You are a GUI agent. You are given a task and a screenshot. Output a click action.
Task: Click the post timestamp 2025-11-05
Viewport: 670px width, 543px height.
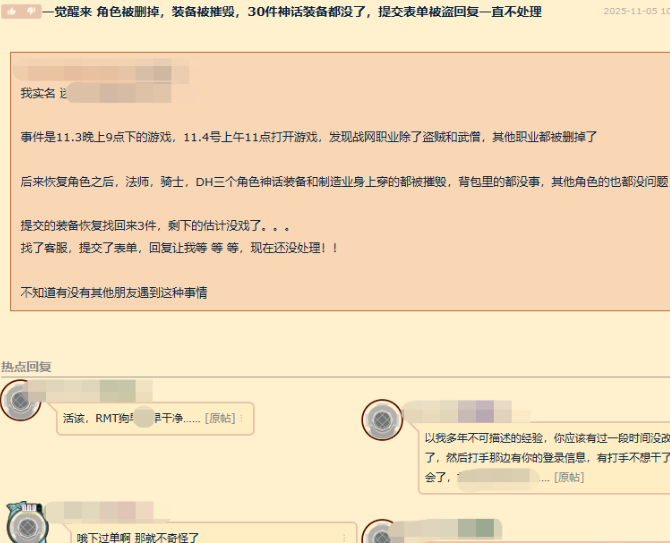pos(636,12)
